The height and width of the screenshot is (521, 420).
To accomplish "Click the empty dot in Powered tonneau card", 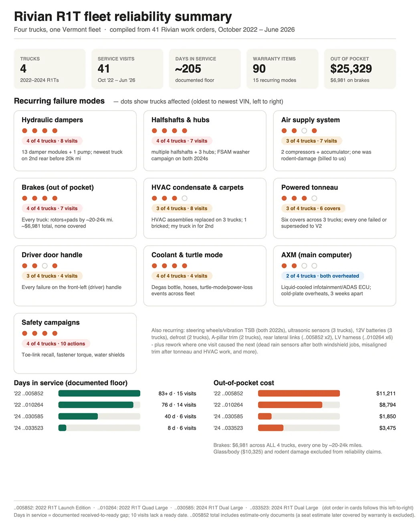I will (x=314, y=198).
